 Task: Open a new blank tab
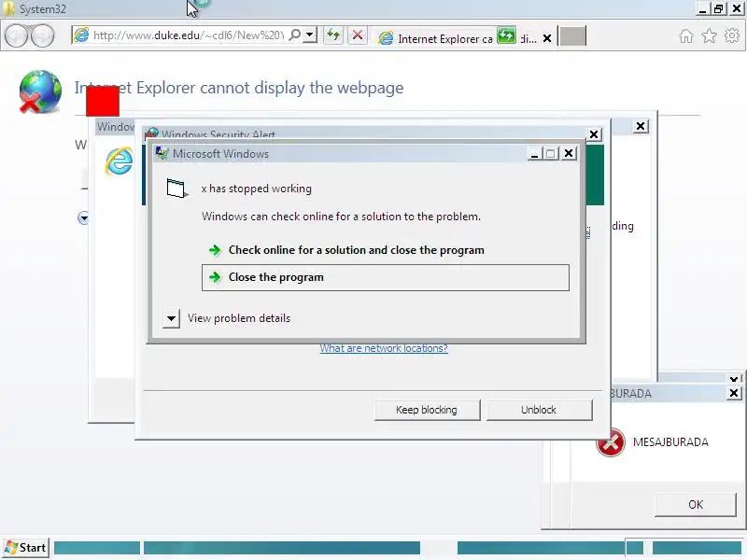point(572,36)
